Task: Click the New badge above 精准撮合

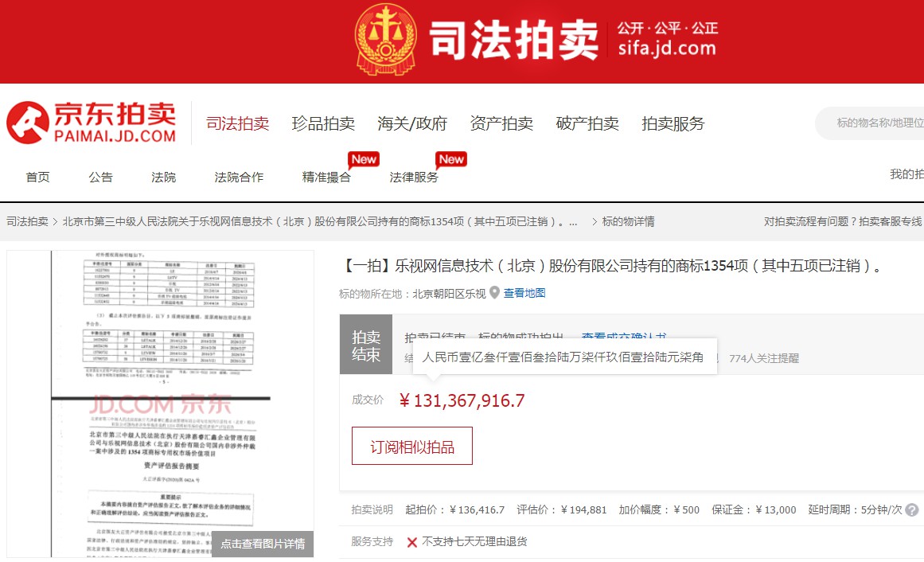Action: coord(364,159)
